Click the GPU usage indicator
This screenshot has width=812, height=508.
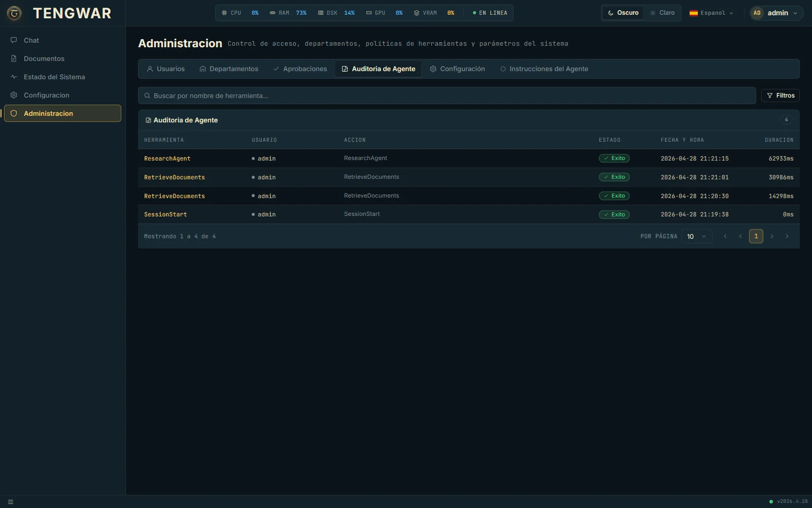[384, 13]
